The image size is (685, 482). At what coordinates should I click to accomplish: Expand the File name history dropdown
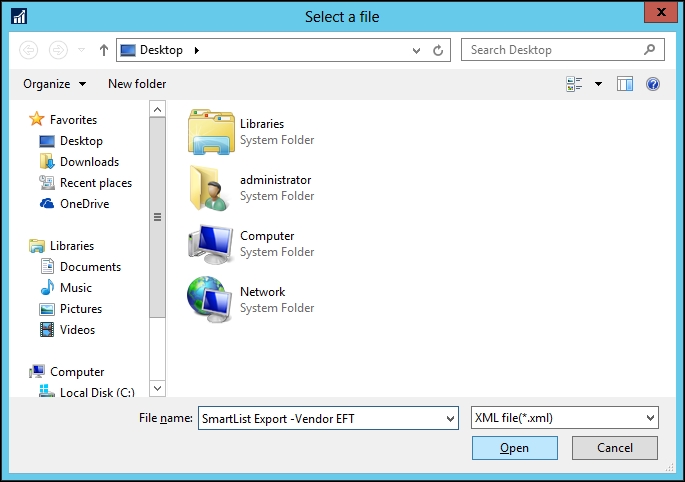click(x=449, y=418)
